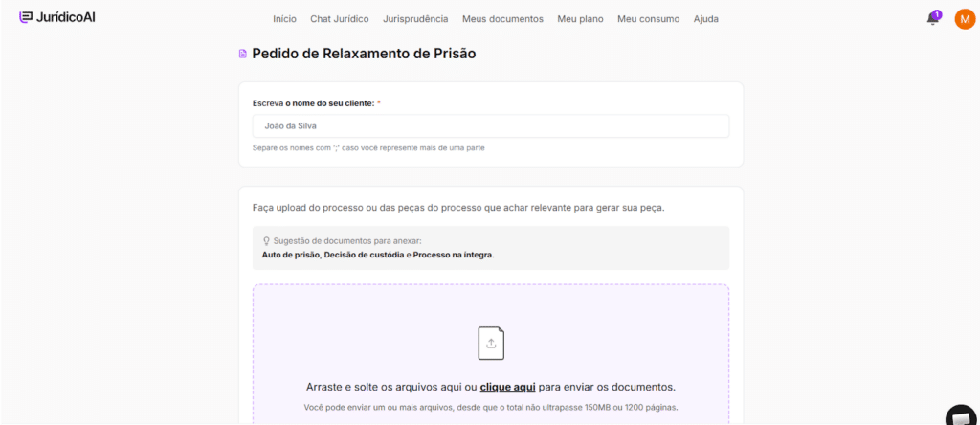Open the notifications bell

(933, 19)
